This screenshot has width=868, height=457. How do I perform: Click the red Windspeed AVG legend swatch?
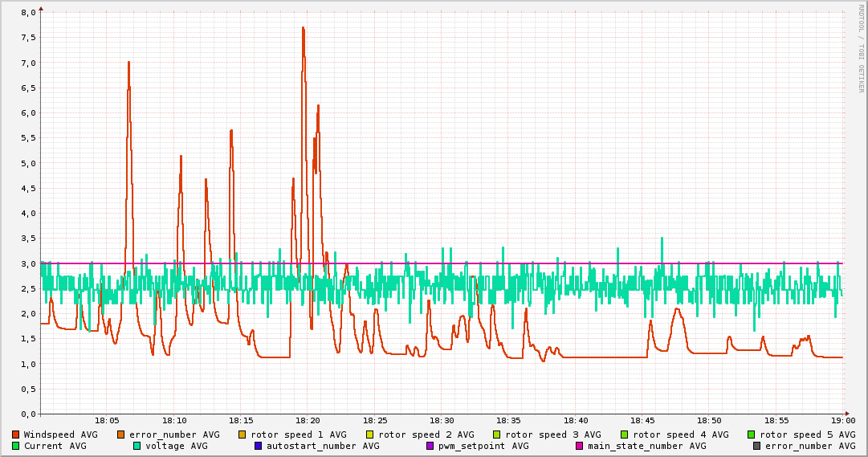point(16,435)
